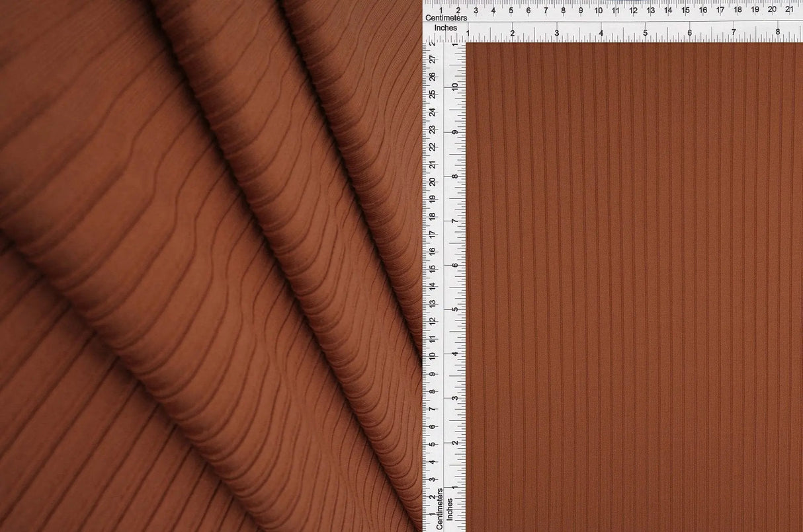
Task: Select the 5 mark on vertical inch ruler
Action: click(x=454, y=307)
